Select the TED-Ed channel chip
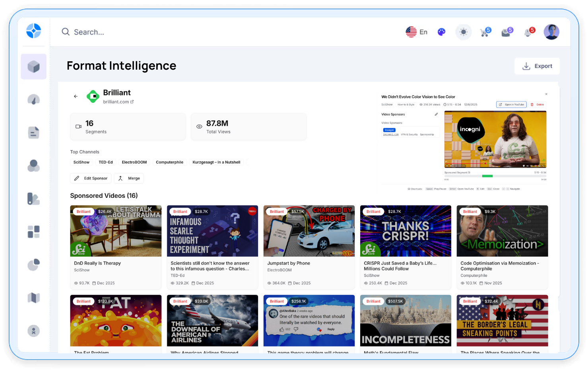Viewport: 588px width, 373px height. click(x=106, y=162)
